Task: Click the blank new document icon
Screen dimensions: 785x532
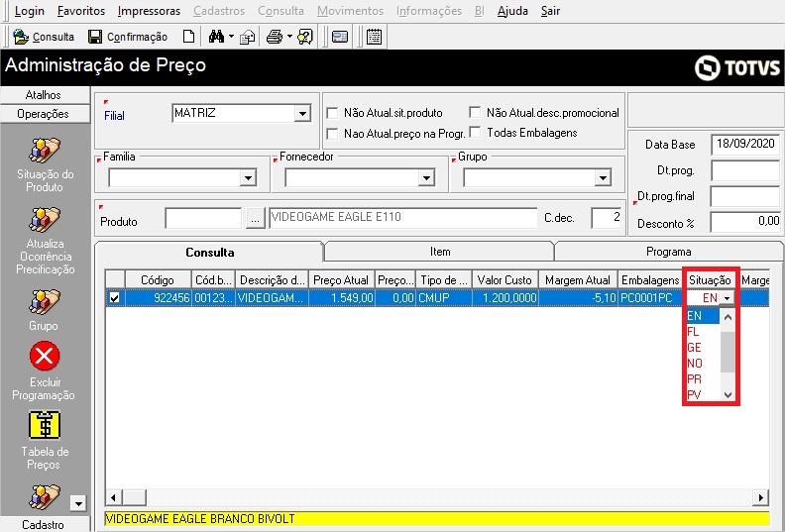Action: pos(188,37)
